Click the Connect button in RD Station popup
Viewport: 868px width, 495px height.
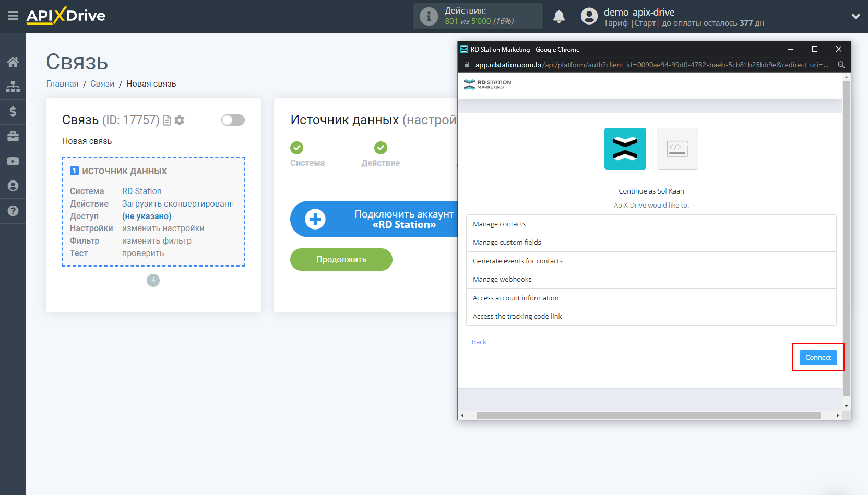click(x=818, y=358)
